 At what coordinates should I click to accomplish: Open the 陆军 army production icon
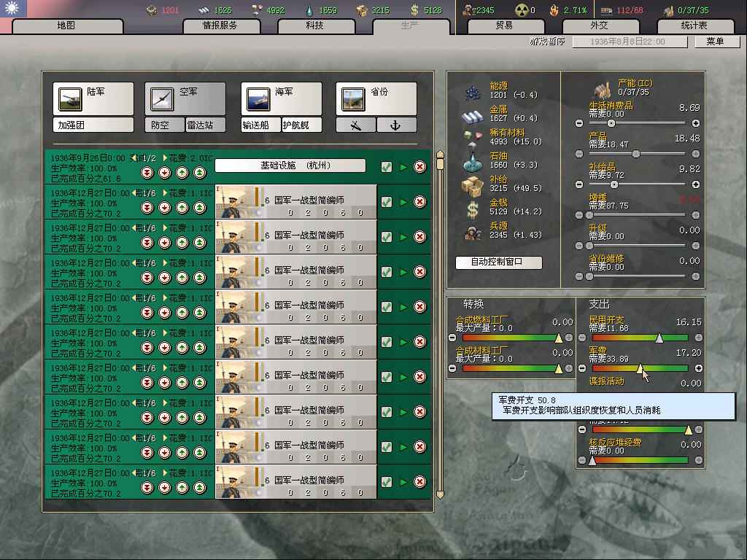pyautogui.click(x=70, y=99)
